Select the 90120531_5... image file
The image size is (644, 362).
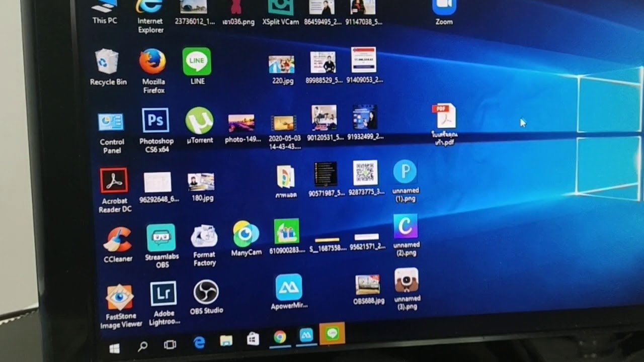(324, 123)
